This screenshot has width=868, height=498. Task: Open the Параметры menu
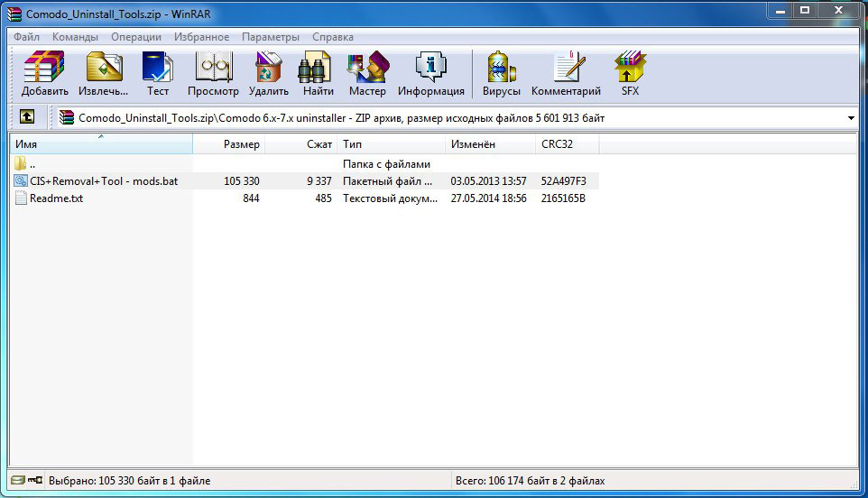pos(270,37)
